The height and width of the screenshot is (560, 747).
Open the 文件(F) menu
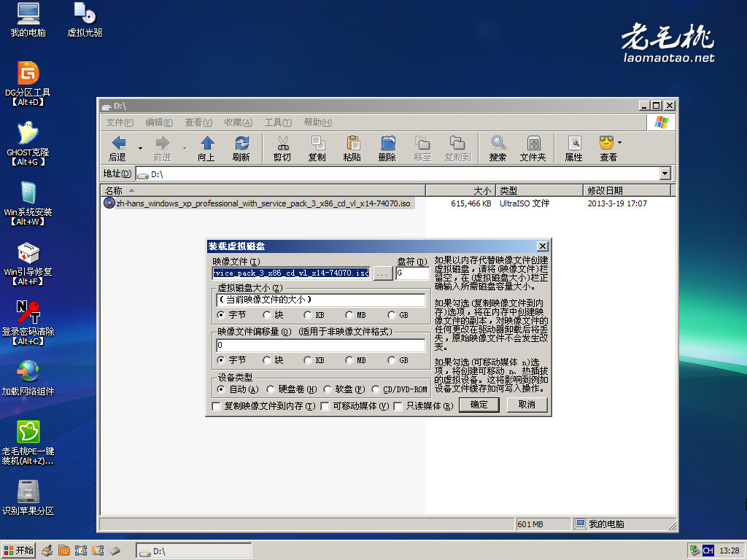(120, 122)
